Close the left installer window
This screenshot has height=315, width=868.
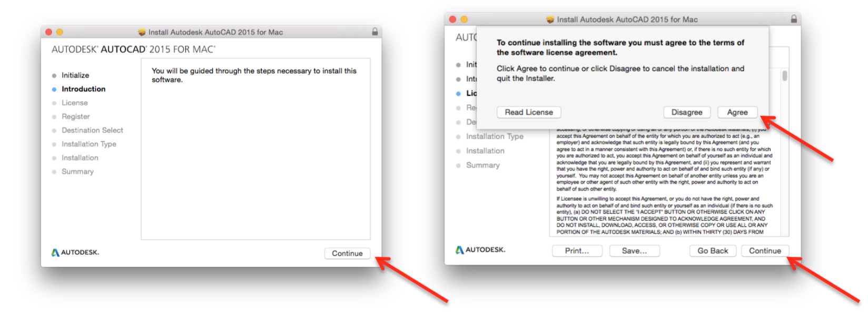[48, 32]
